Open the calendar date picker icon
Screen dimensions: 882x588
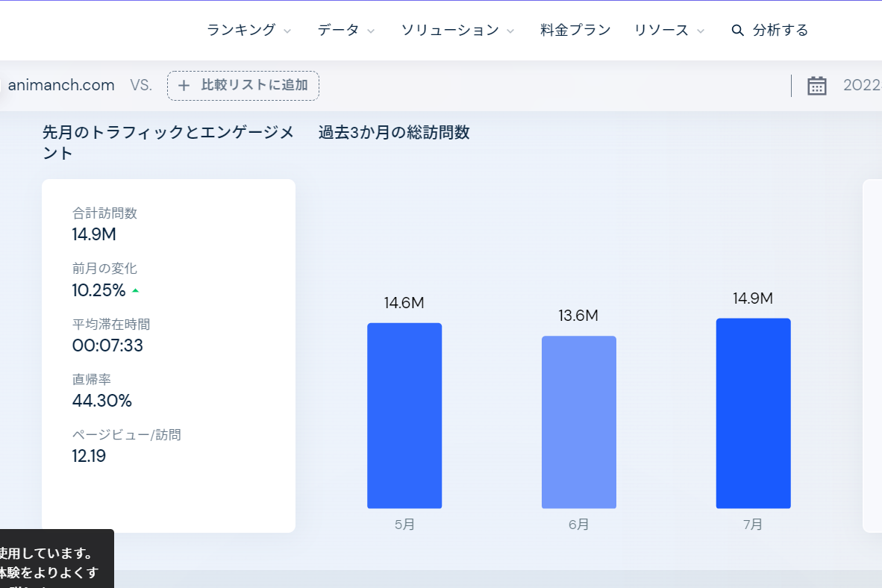pyautogui.click(x=817, y=86)
